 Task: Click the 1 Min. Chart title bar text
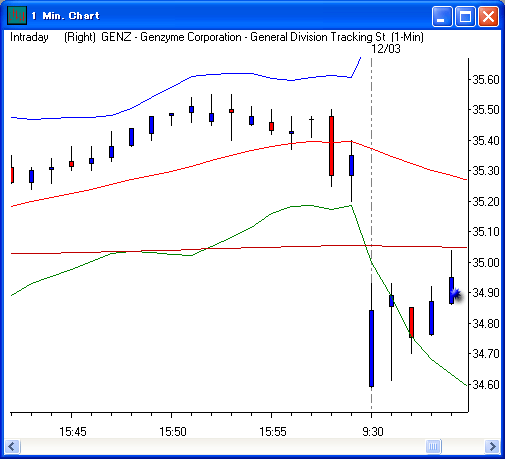pos(65,16)
